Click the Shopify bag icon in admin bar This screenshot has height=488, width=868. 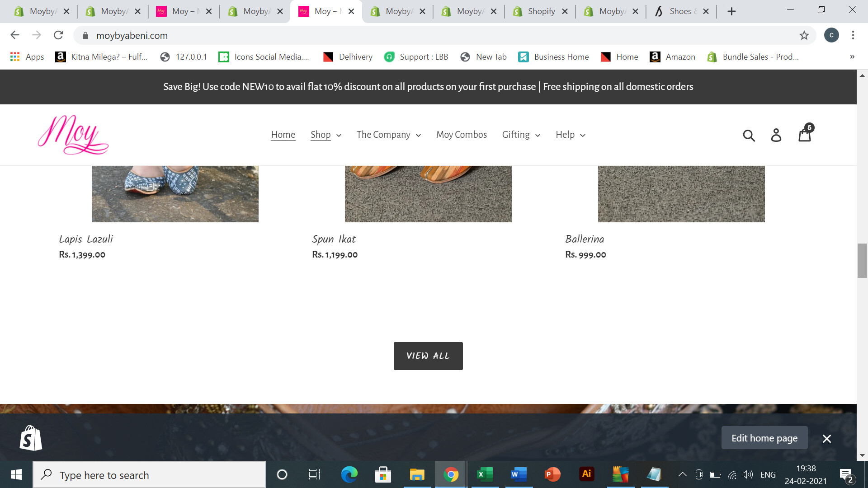(x=31, y=438)
